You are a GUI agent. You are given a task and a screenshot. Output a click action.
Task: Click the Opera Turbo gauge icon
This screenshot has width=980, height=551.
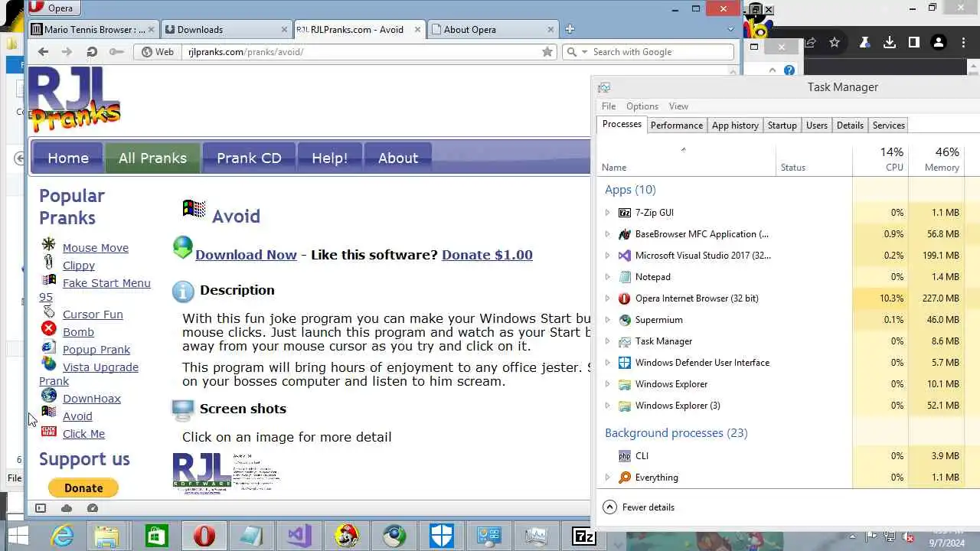tap(93, 508)
